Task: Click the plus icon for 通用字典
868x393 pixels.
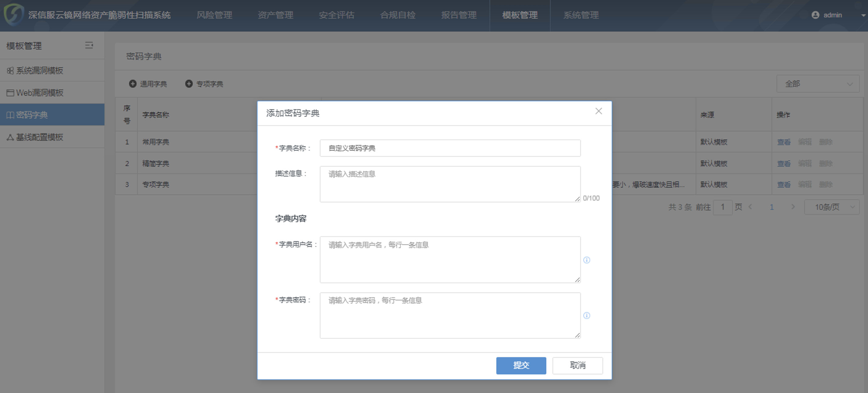Action: point(133,84)
